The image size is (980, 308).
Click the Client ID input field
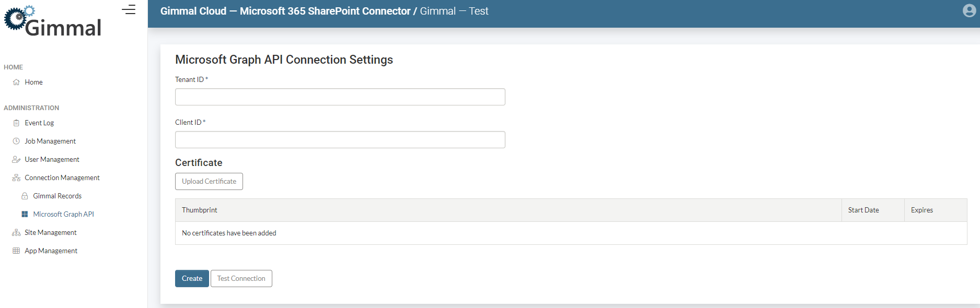click(x=340, y=140)
